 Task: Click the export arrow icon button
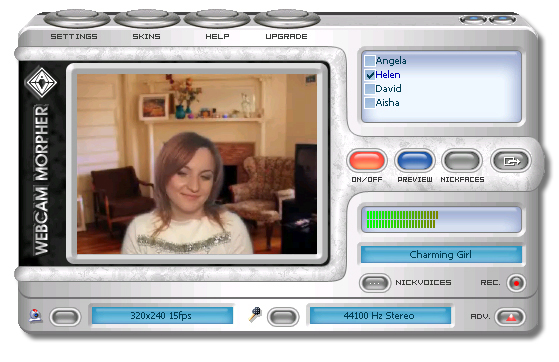[x=511, y=161]
